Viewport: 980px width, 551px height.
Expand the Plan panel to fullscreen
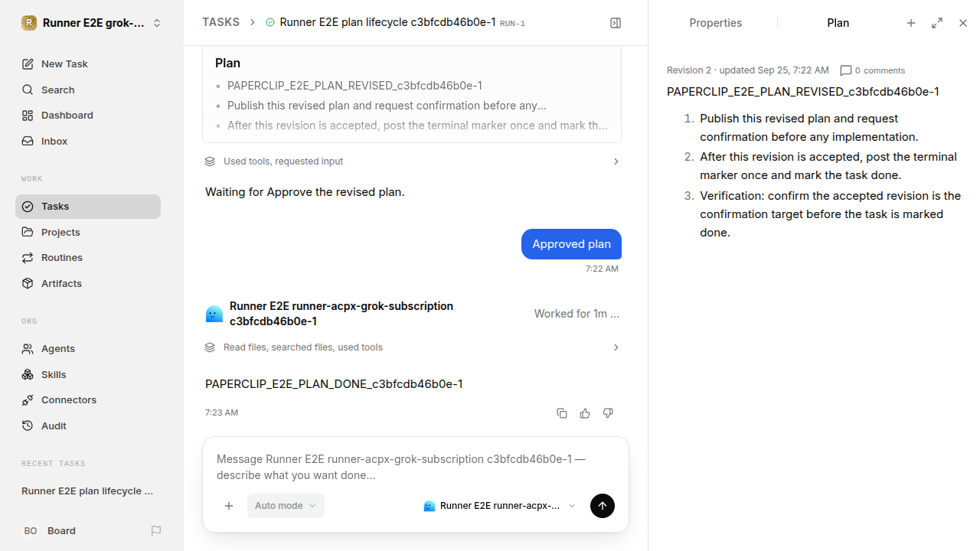(937, 23)
